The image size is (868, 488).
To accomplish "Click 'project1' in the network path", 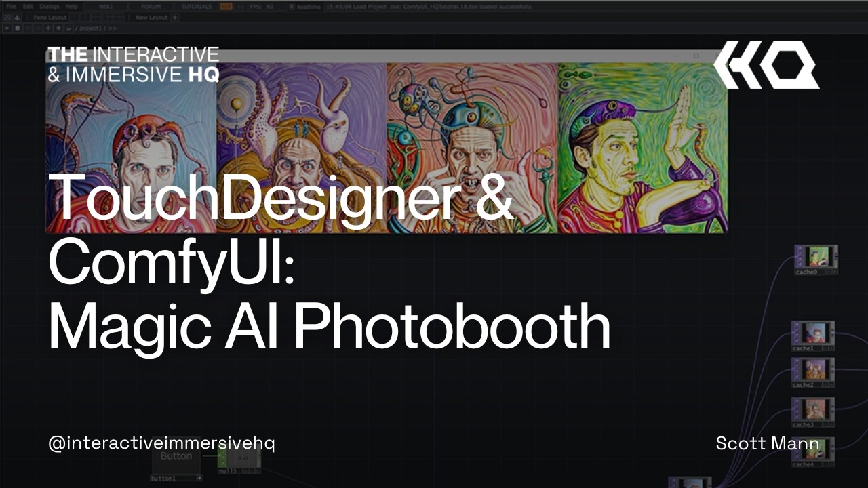I will (x=91, y=28).
